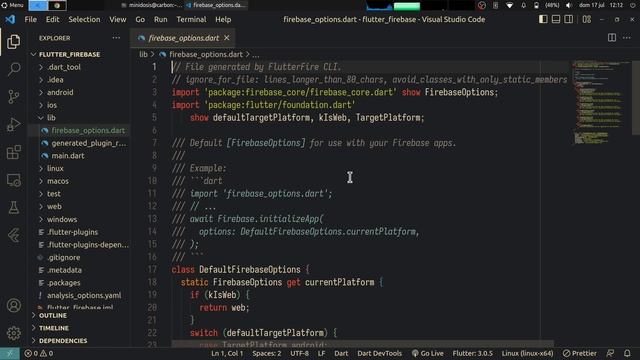Open the system Menu in top panel

tap(12, 5)
